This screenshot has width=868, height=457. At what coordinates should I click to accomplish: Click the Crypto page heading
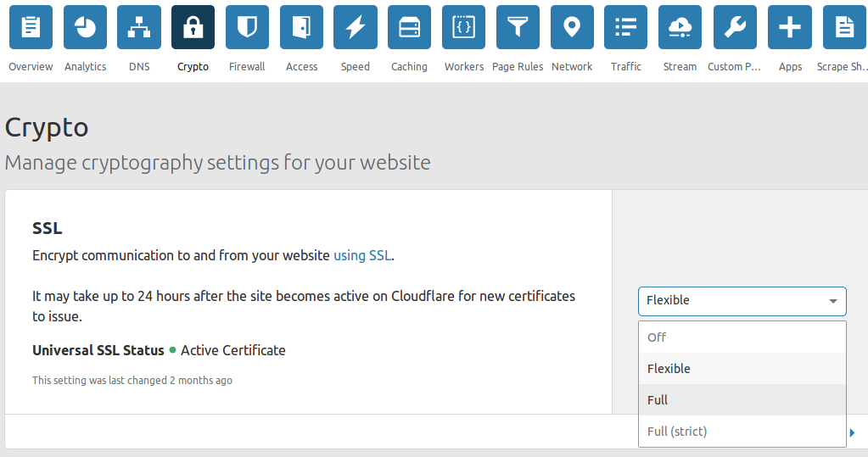click(x=47, y=128)
